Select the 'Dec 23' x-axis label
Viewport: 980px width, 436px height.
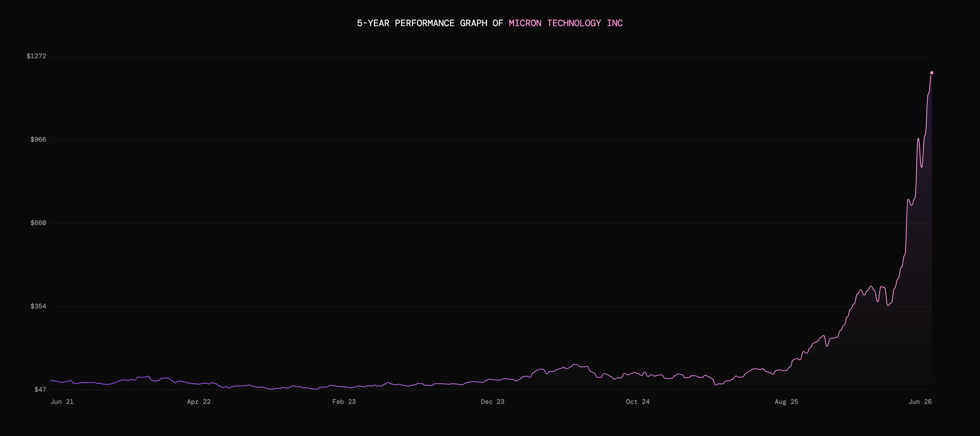coord(493,402)
